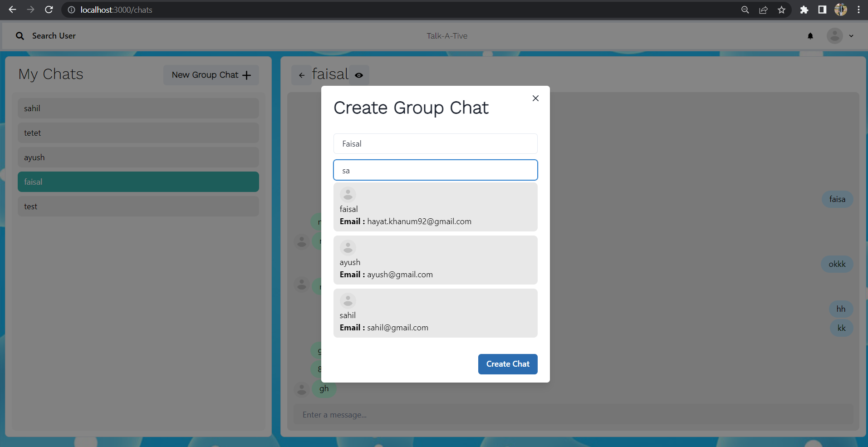The width and height of the screenshot is (868, 447).
Task: Select sahil from the user search results
Action: 435,313
